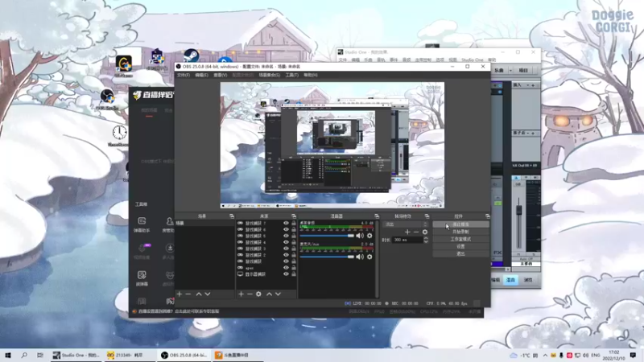Open OBS 帮助(H) menu

311,75
